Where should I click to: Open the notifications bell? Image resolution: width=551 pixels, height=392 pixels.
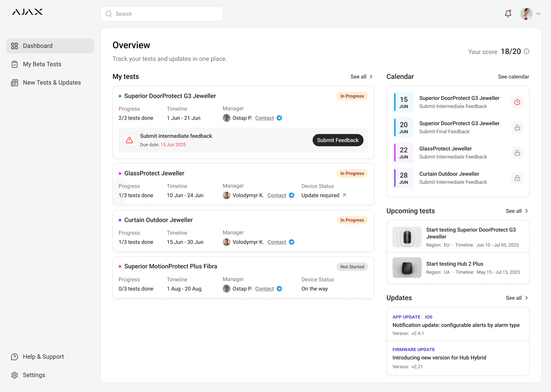(508, 13)
